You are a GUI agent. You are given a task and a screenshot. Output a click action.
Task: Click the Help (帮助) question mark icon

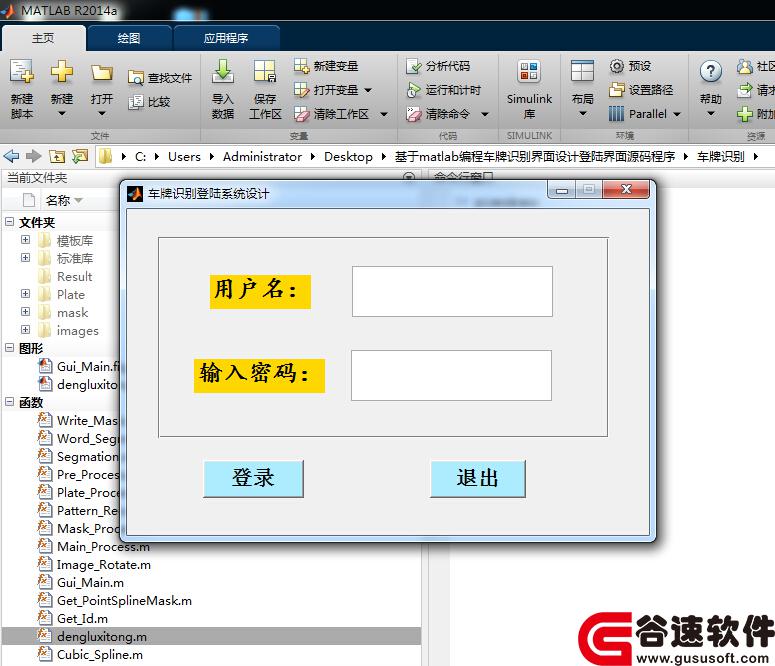711,72
